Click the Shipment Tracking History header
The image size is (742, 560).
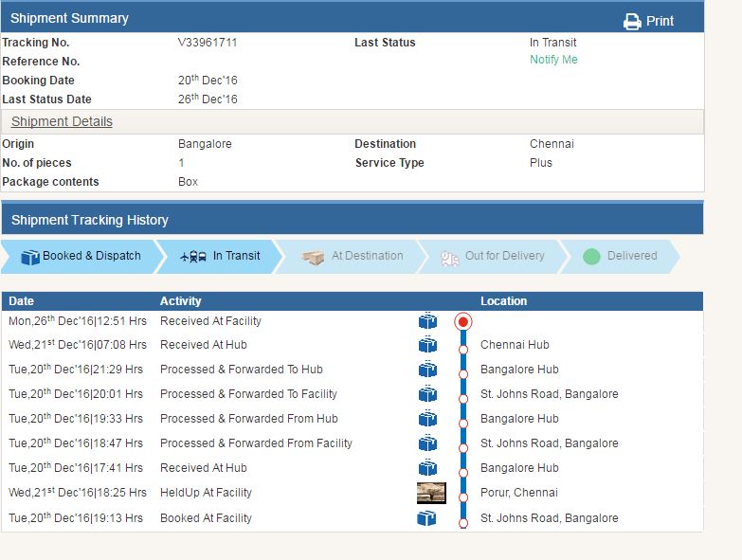(90, 220)
